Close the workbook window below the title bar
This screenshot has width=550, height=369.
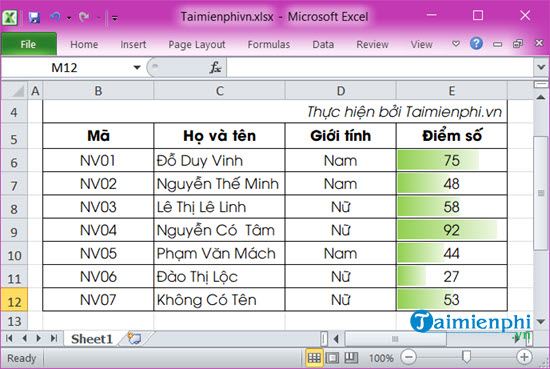[539, 43]
